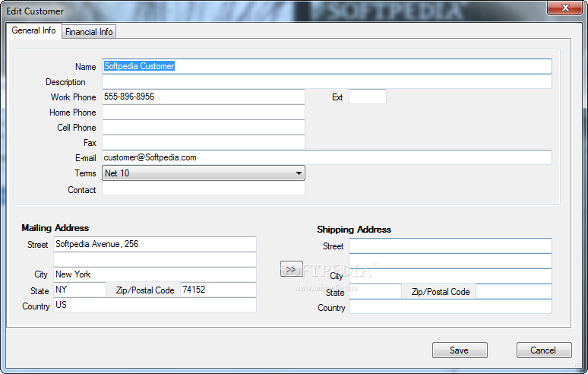Viewport: 588px width, 374px height.
Task: Click the Description input field
Action: coord(327,81)
